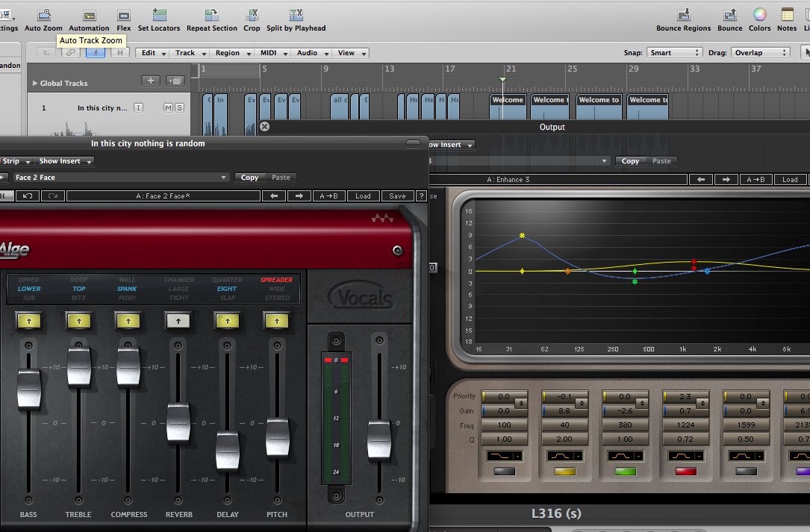Solo track In this city n...

tap(179, 107)
